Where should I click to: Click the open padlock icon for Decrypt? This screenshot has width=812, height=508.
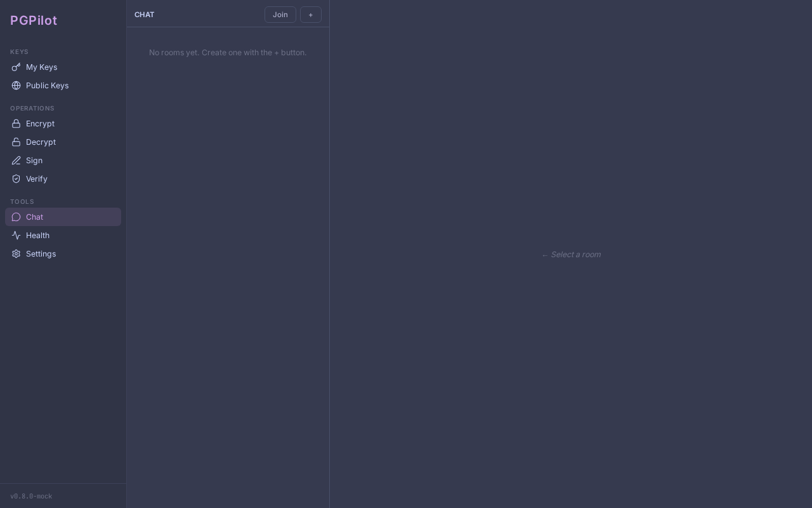(16, 142)
